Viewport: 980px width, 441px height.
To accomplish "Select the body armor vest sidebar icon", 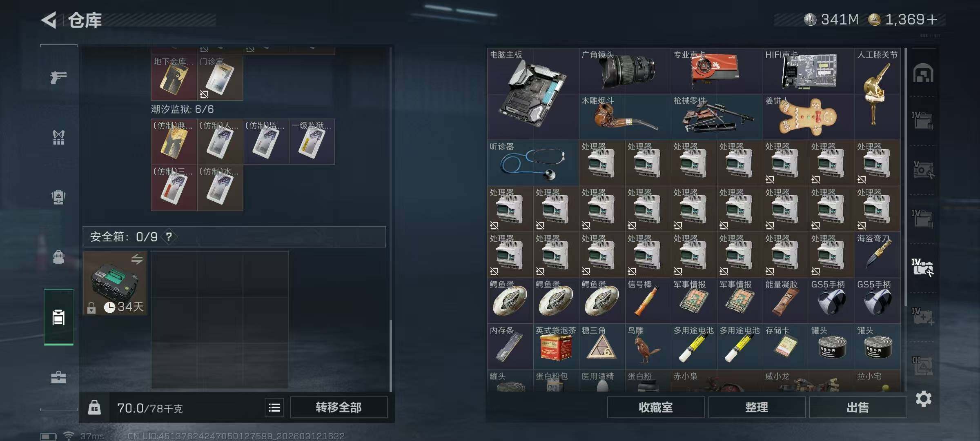I will (58, 138).
